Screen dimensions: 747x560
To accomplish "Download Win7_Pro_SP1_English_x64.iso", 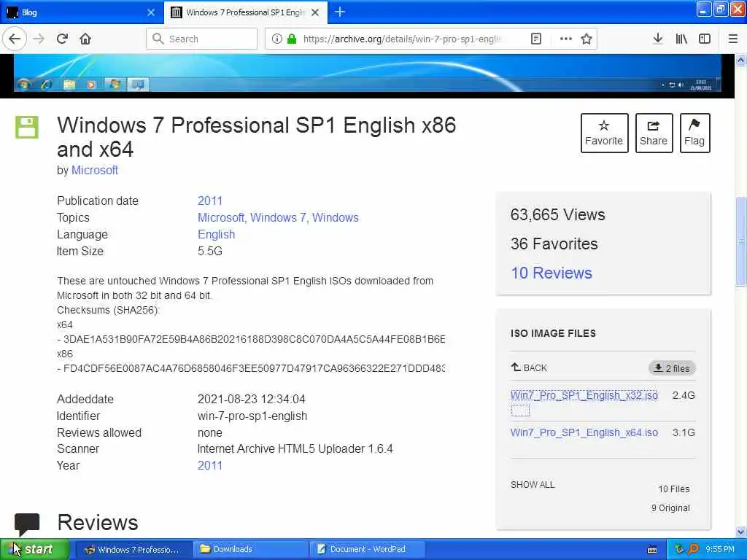I will click(x=584, y=432).
